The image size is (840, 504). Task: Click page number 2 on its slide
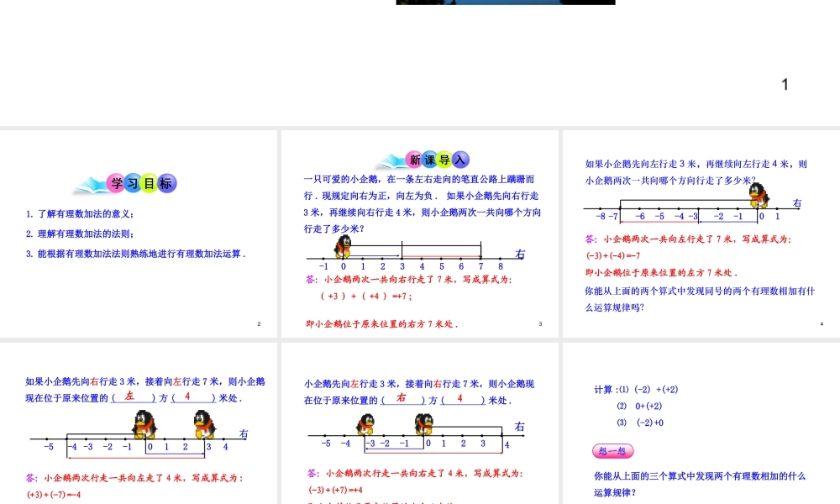point(259,323)
